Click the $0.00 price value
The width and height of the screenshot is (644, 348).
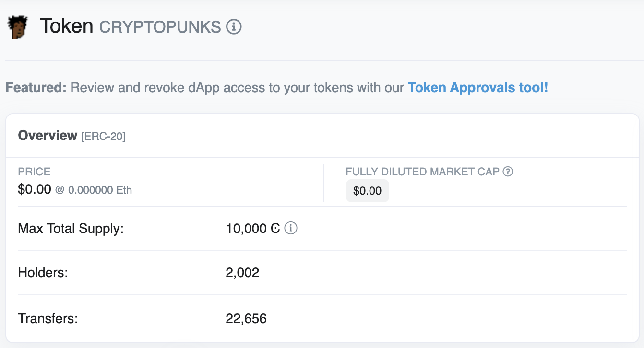coord(34,189)
